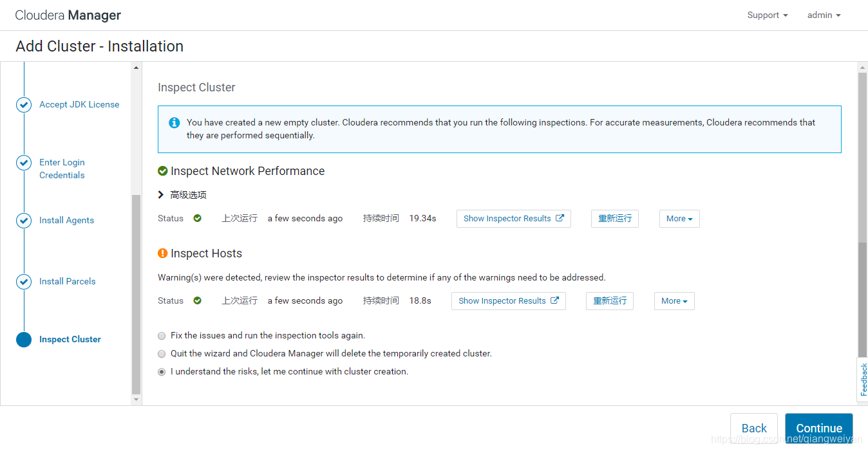Viewport: 868px width, 451px height.
Task: Click the wizard steps sidebar scrollbar thumb
Action: click(x=136, y=294)
